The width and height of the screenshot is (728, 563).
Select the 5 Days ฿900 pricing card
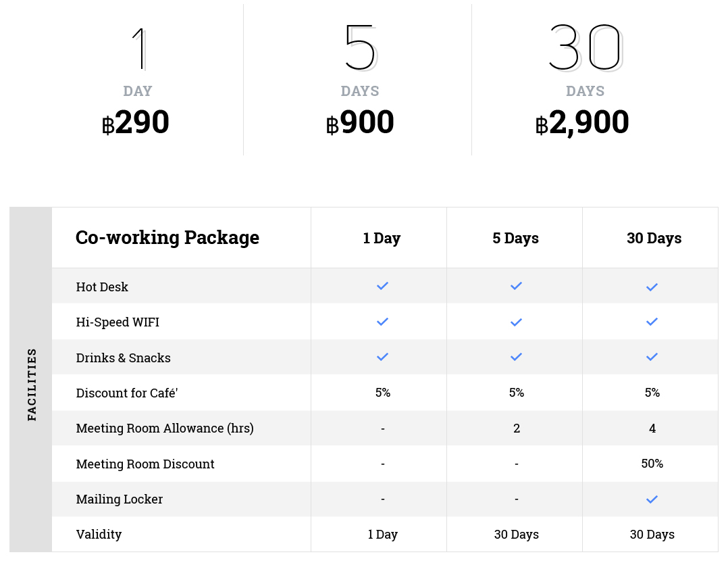point(360,81)
